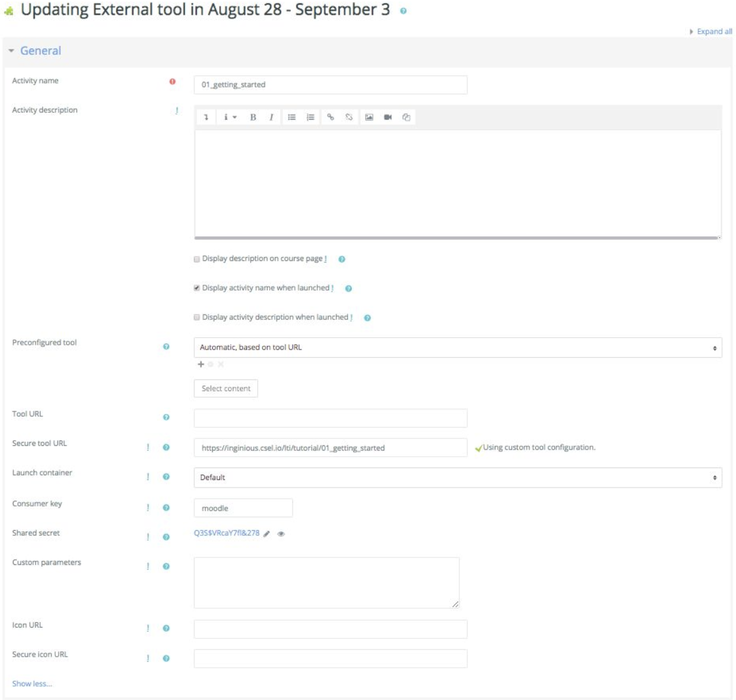Open manage files icon in editor
The height and width of the screenshot is (700, 736).
coord(406,117)
